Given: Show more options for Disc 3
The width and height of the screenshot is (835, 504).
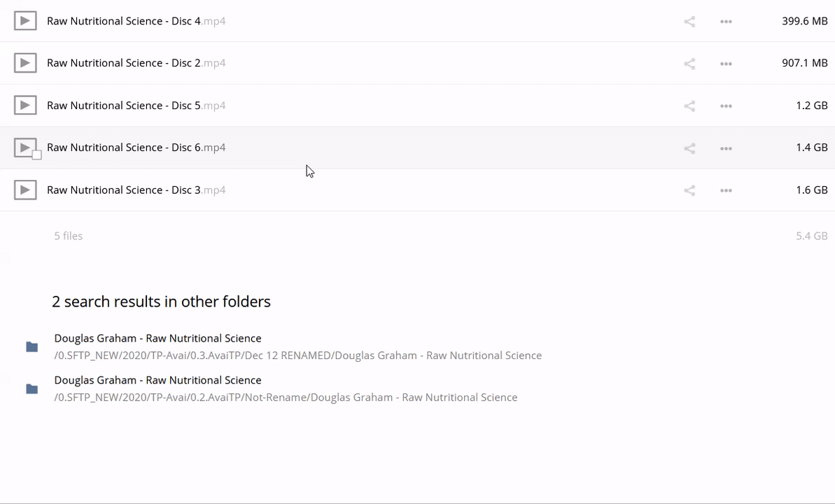Looking at the screenshot, I should click(x=726, y=190).
